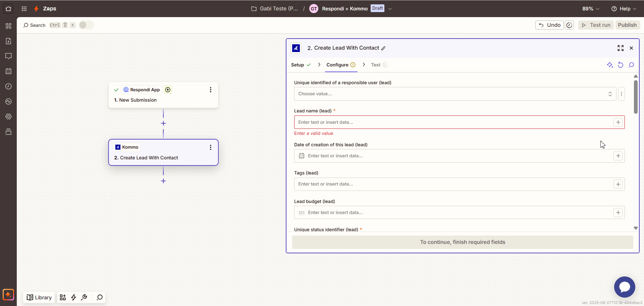The width and height of the screenshot is (644, 306).
Task: Click the Kommo app icon in panel header
Action: (296, 48)
